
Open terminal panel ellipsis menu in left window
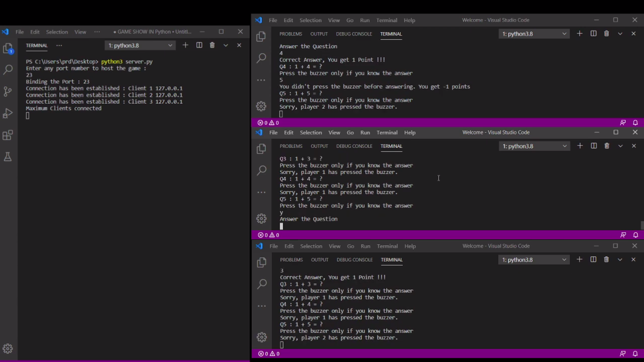coord(59,45)
